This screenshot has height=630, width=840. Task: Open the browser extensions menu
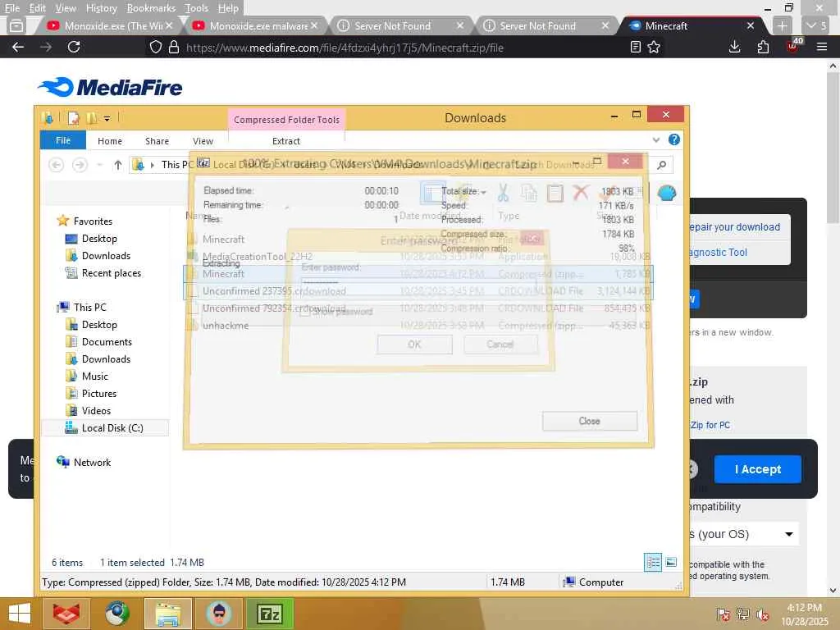(x=763, y=47)
